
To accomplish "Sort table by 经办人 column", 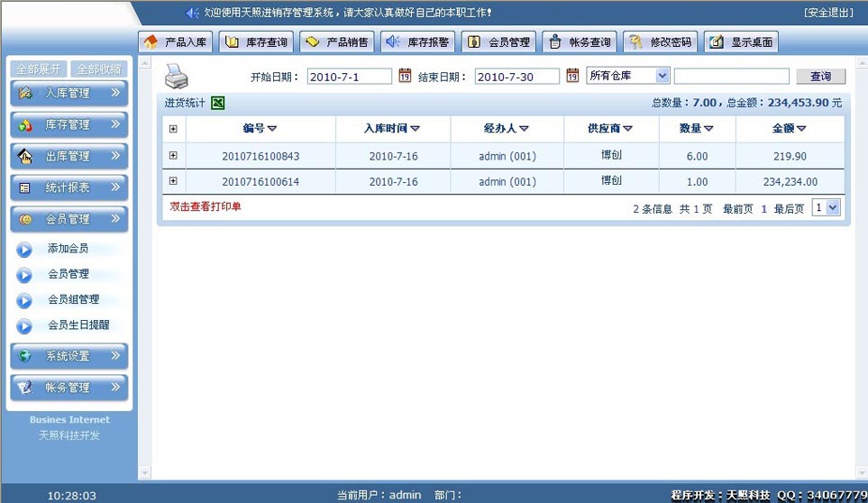I will 506,128.
